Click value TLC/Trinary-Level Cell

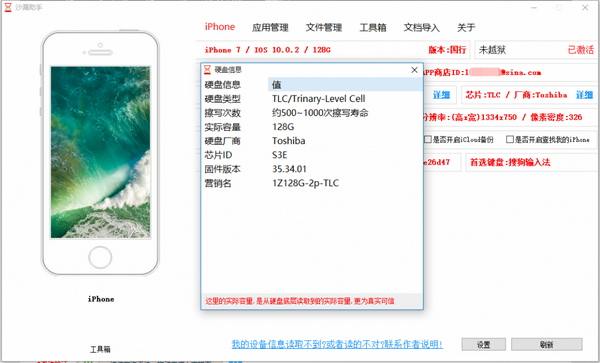tap(318, 99)
